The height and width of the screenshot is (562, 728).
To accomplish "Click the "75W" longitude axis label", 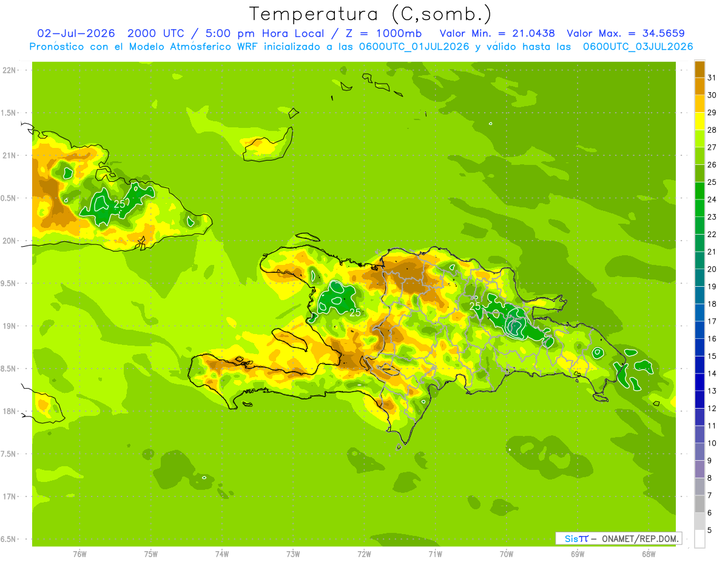I will click(x=151, y=554).
